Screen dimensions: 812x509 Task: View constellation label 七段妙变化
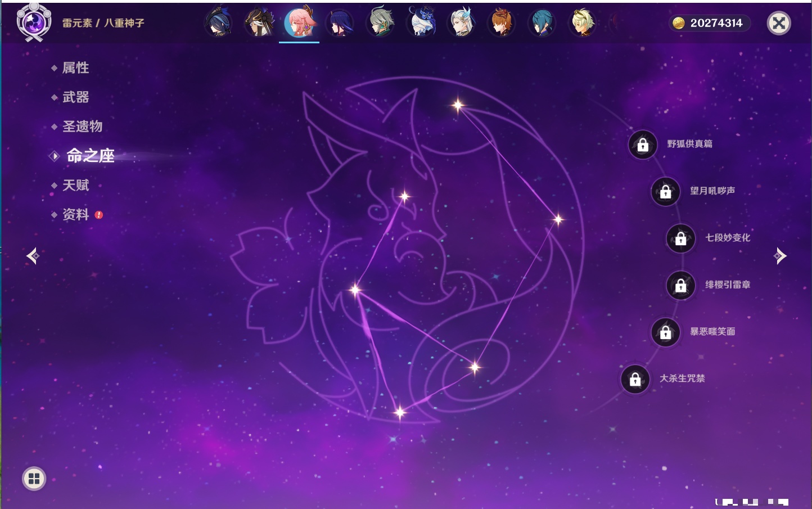point(728,238)
